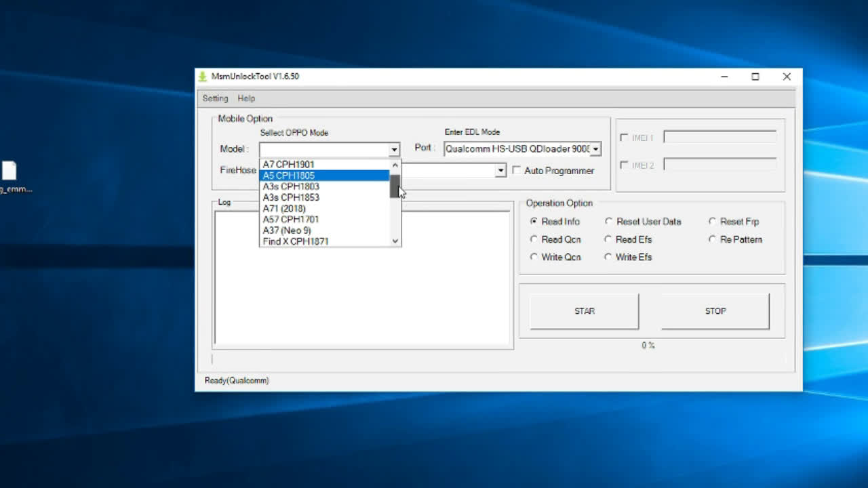The width and height of the screenshot is (868, 488).
Task: Select the Reset Frp radio option
Action: (712, 222)
